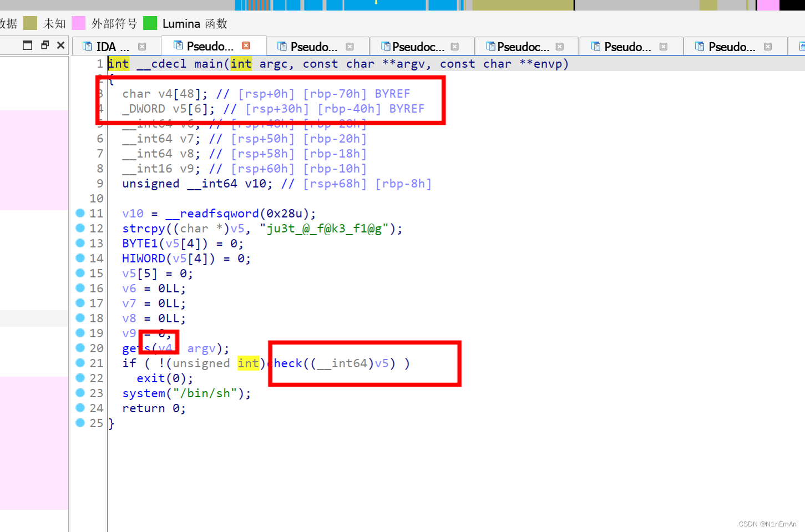
Task: Toggle breakpoint dot on line 12
Action: 80,228
